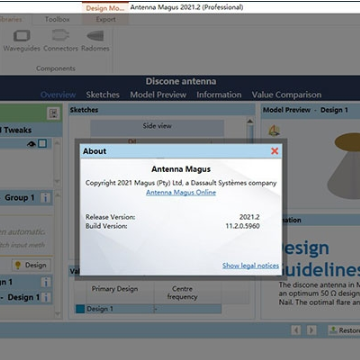The width and height of the screenshot is (360, 360).
Task: Click the Design 1 color swatch
Action: coord(80,309)
